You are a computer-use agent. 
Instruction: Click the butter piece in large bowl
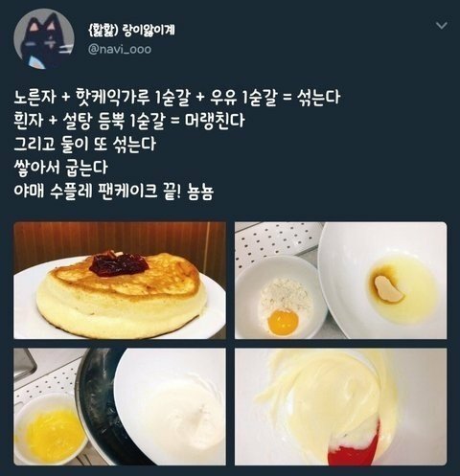(387, 289)
